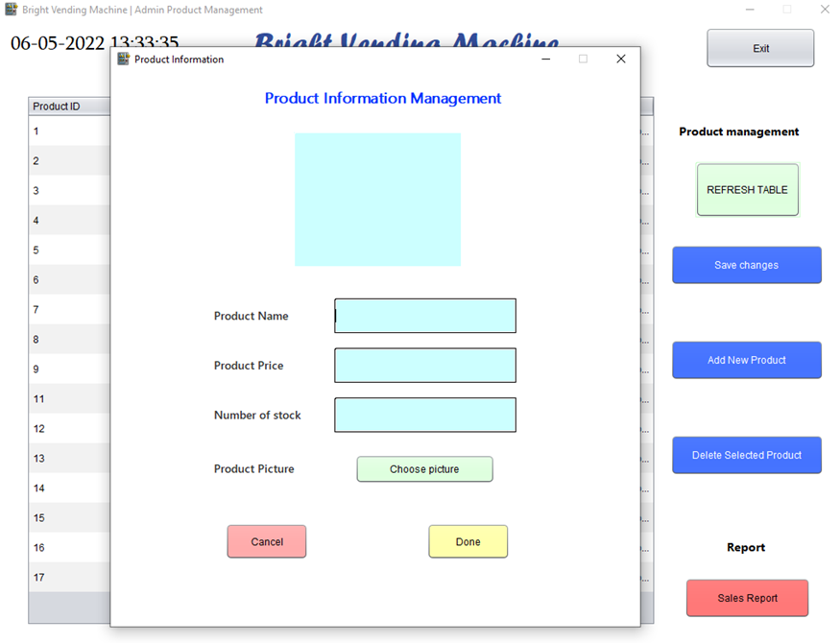Select table row with Product ID 8

pyautogui.click(x=70, y=339)
